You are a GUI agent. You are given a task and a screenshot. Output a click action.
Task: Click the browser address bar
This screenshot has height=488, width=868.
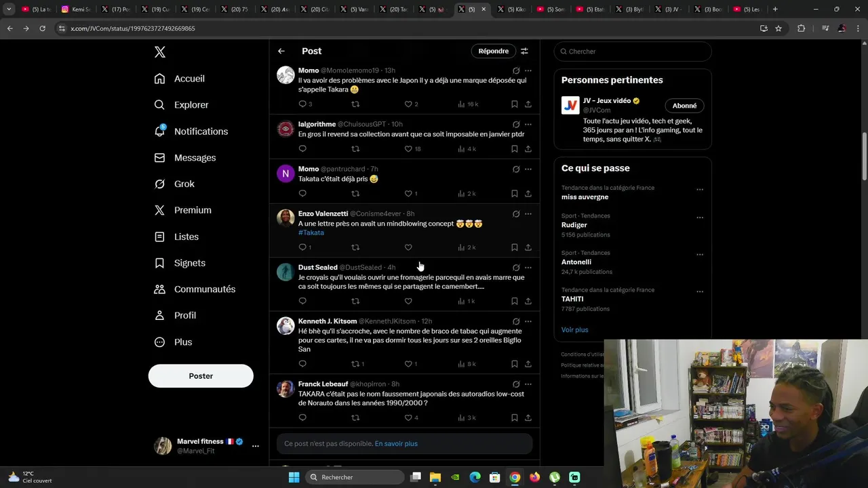[x=407, y=28]
